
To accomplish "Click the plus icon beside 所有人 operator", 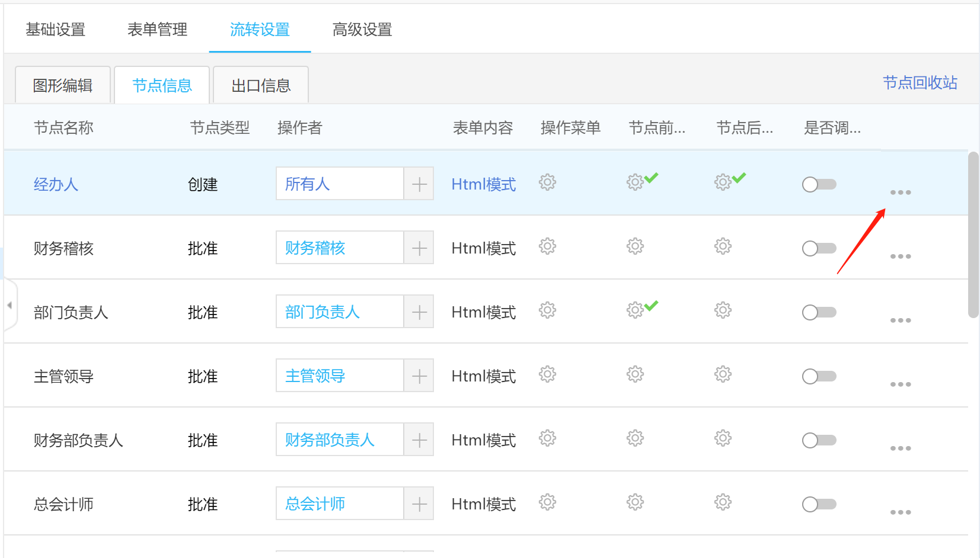I will tap(419, 184).
